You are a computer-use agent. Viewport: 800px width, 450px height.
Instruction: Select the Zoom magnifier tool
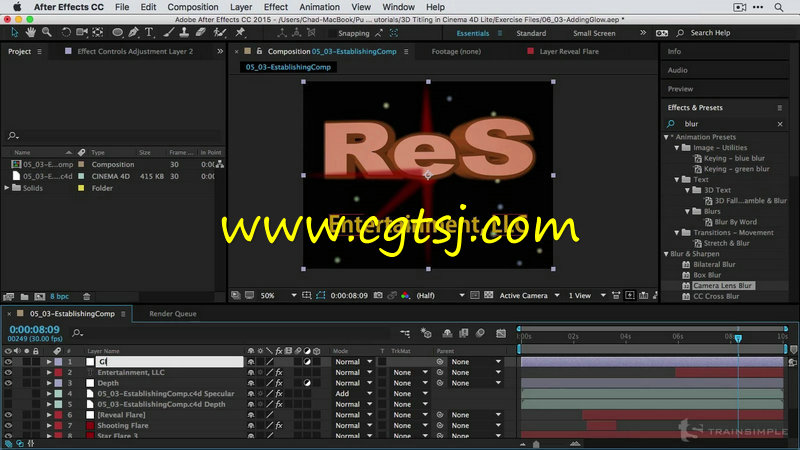(47, 33)
